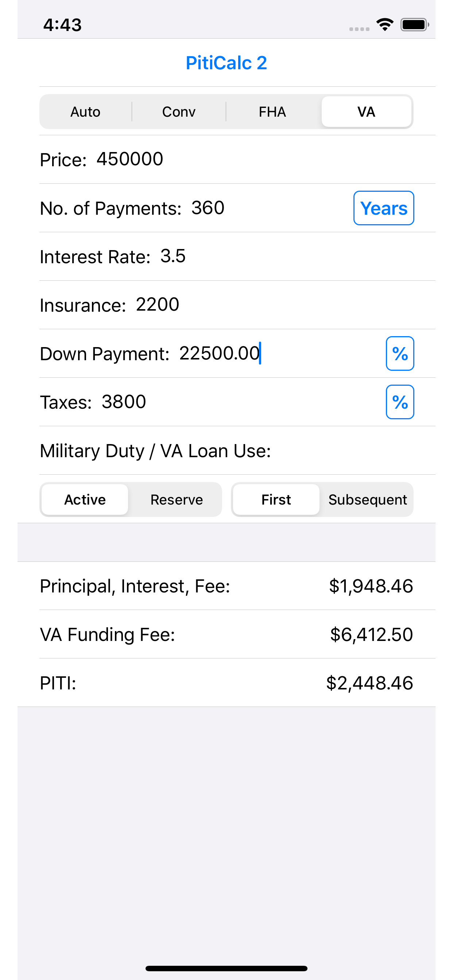Switch to the FHA loan tab
The image size is (453, 980).
[272, 112]
